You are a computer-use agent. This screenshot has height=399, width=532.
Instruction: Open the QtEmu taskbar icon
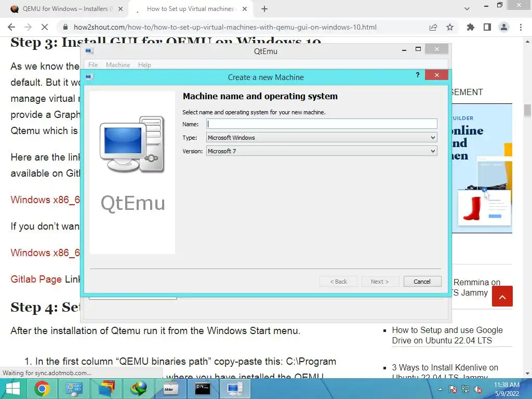click(x=235, y=389)
